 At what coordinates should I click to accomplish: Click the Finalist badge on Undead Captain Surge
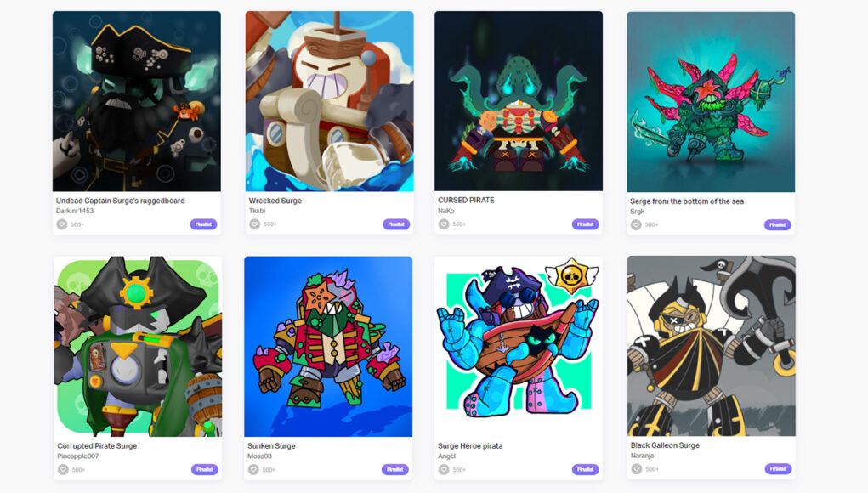tap(204, 224)
